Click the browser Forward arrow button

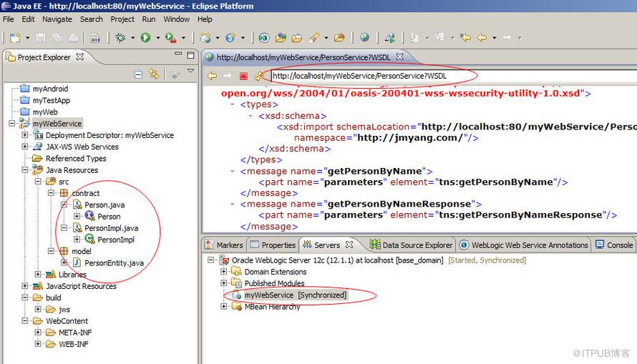[227, 76]
